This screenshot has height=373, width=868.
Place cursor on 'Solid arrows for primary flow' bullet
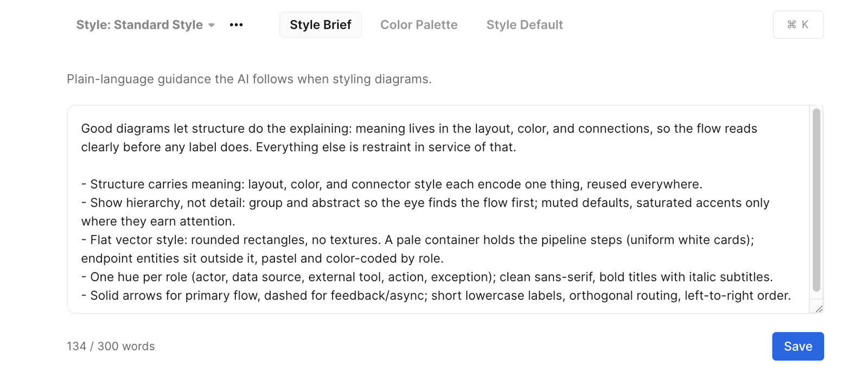(x=436, y=295)
